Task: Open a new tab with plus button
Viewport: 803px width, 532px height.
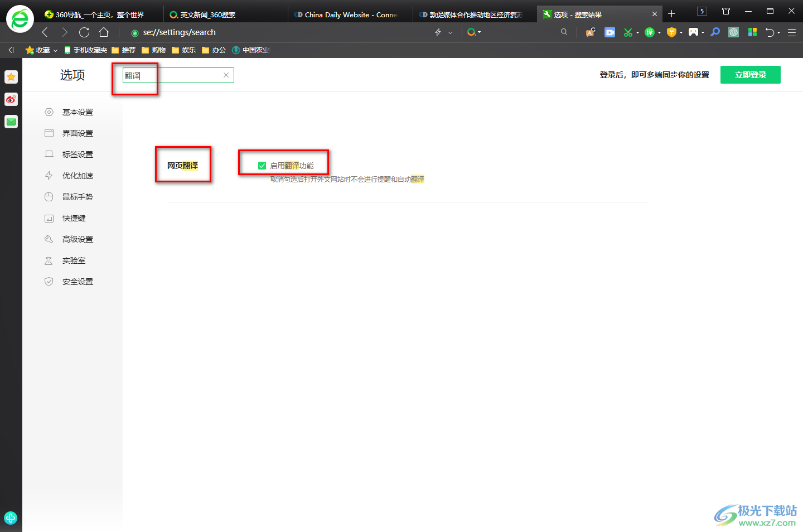Action: pos(672,14)
